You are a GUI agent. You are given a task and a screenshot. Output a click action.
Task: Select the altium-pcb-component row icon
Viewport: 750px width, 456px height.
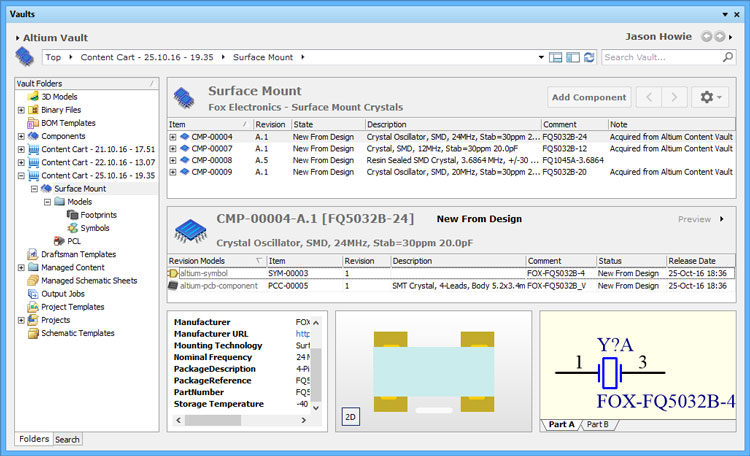(x=173, y=286)
